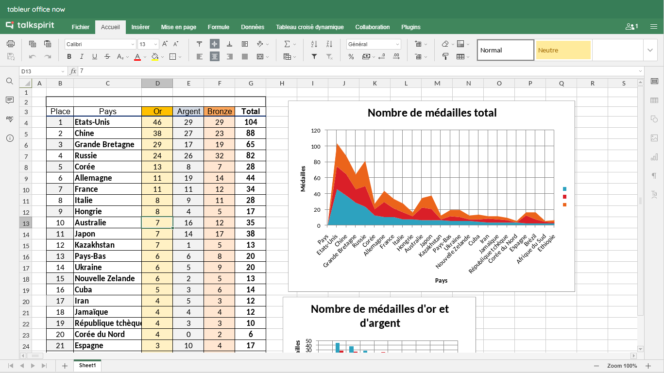Click the print icon in the toolbar
This screenshot has height=373, width=664.
[x=11, y=44]
